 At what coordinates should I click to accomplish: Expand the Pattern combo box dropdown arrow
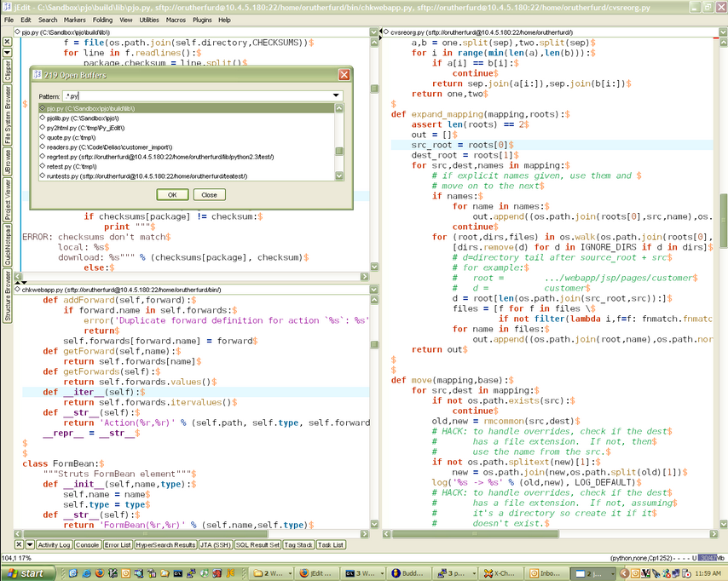coord(337,95)
